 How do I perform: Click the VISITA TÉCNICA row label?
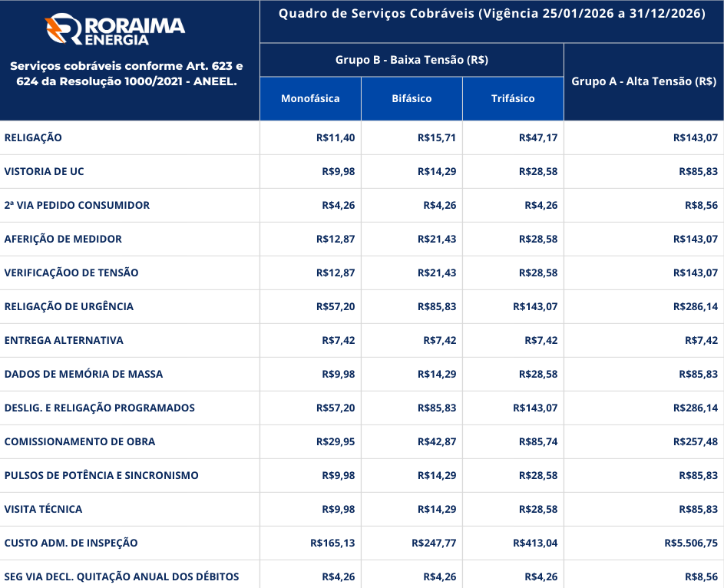[43, 509]
